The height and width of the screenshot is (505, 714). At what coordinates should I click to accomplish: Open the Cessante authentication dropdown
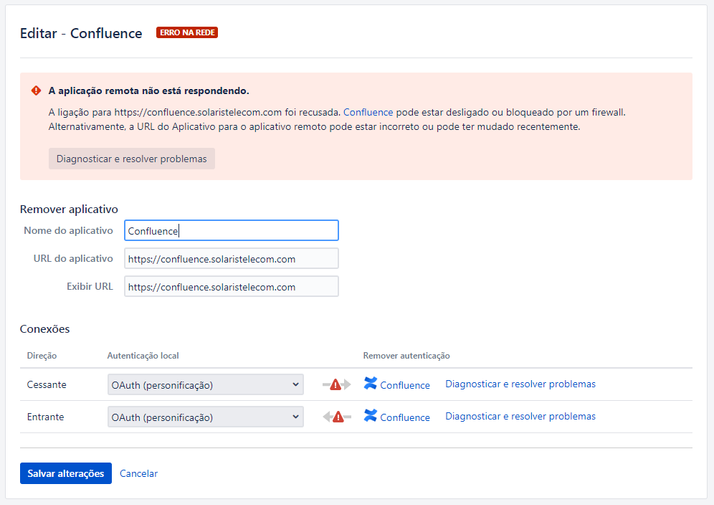coord(205,385)
